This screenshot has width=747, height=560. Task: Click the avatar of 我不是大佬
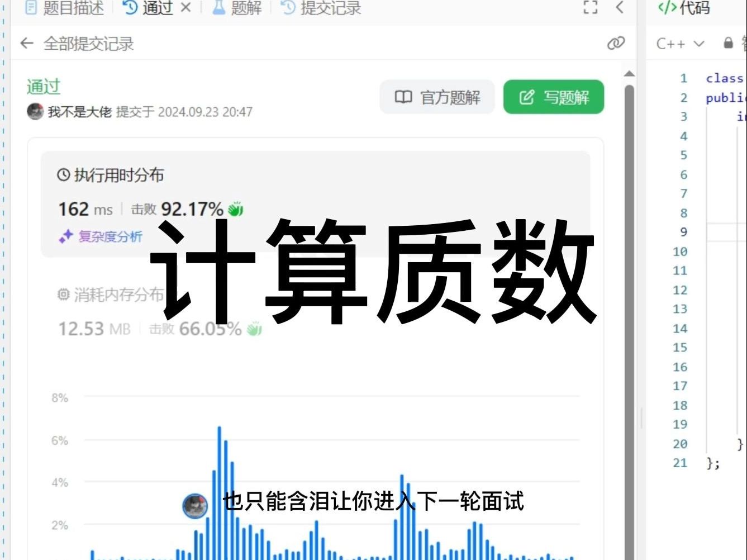click(x=34, y=112)
